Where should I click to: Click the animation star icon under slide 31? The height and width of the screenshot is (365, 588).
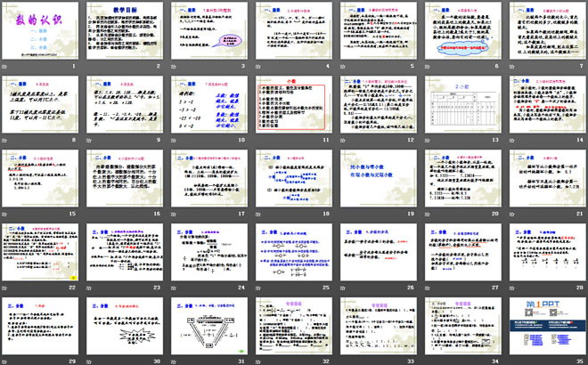point(174,361)
